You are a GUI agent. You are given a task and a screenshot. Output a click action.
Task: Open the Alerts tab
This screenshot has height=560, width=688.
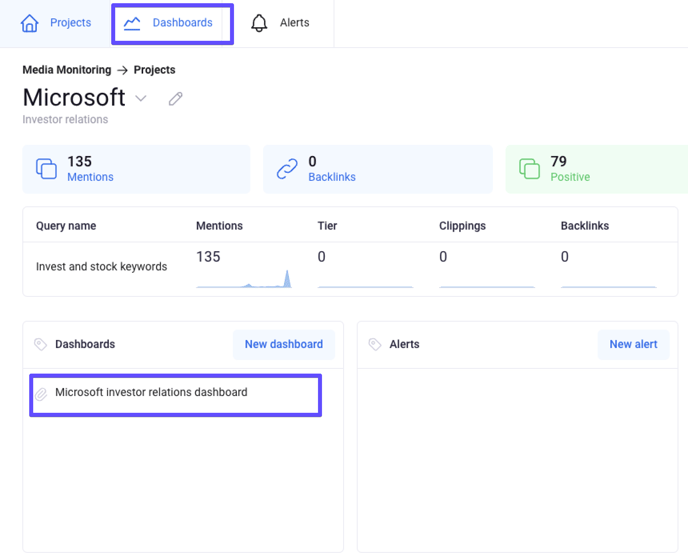point(281,23)
